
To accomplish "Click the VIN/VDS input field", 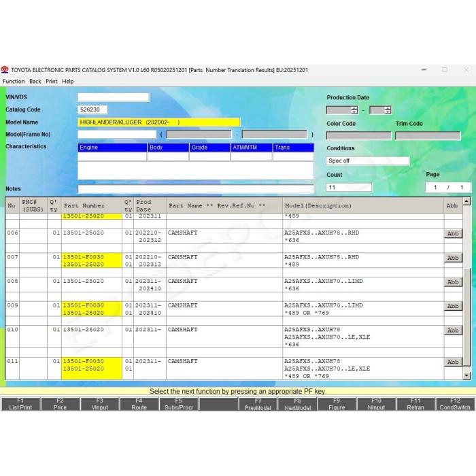I will [114, 97].
